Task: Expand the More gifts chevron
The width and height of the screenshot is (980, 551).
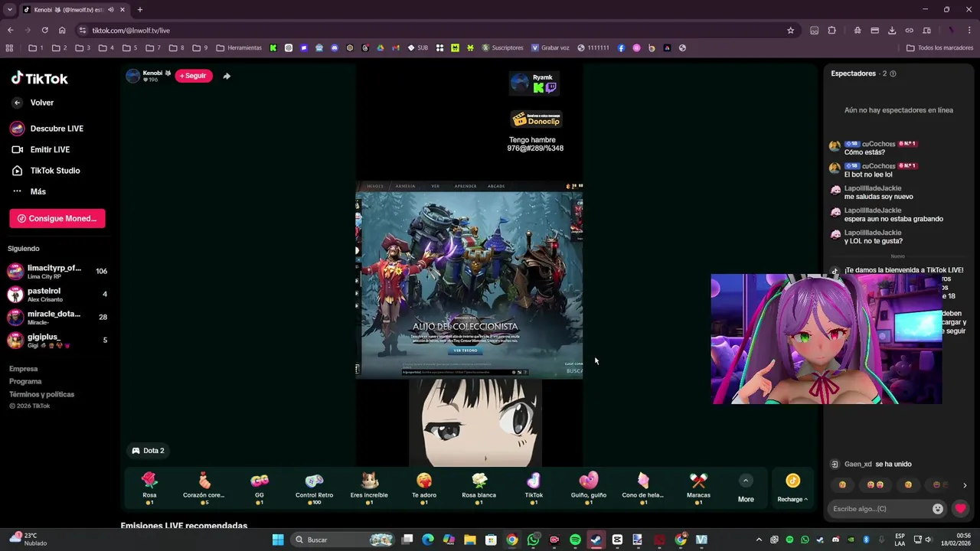Action: tap(746, 481)
